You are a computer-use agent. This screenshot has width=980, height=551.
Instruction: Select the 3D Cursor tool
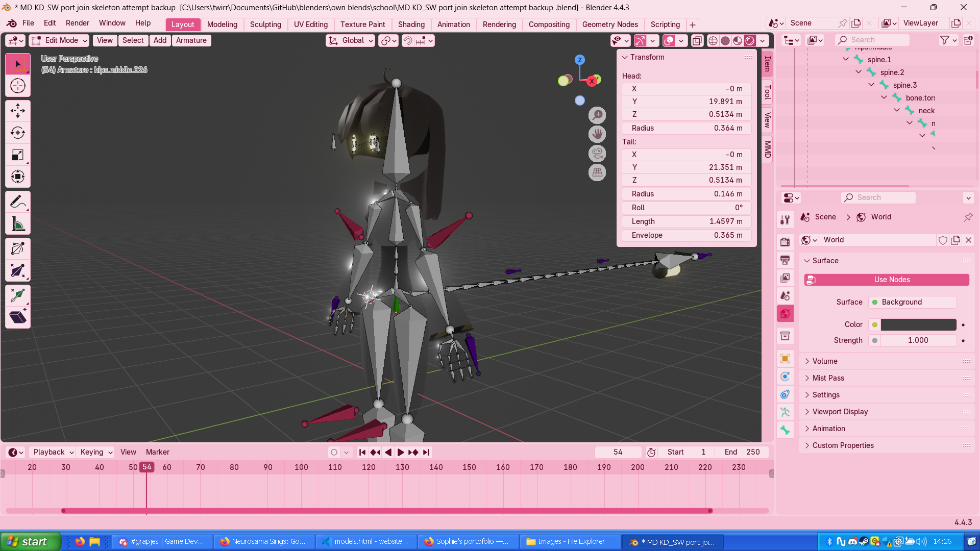click(18, 86)
